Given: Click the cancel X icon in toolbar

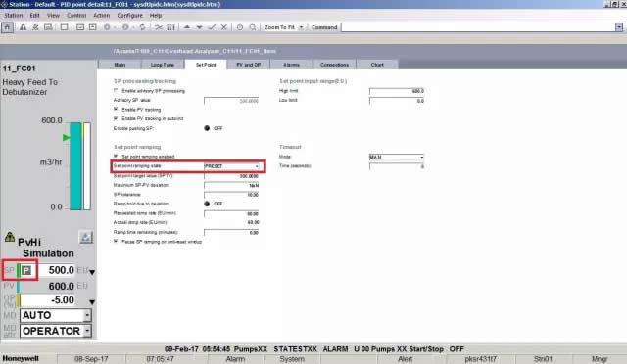Looking at the screenshot, I should coord(224,27).
